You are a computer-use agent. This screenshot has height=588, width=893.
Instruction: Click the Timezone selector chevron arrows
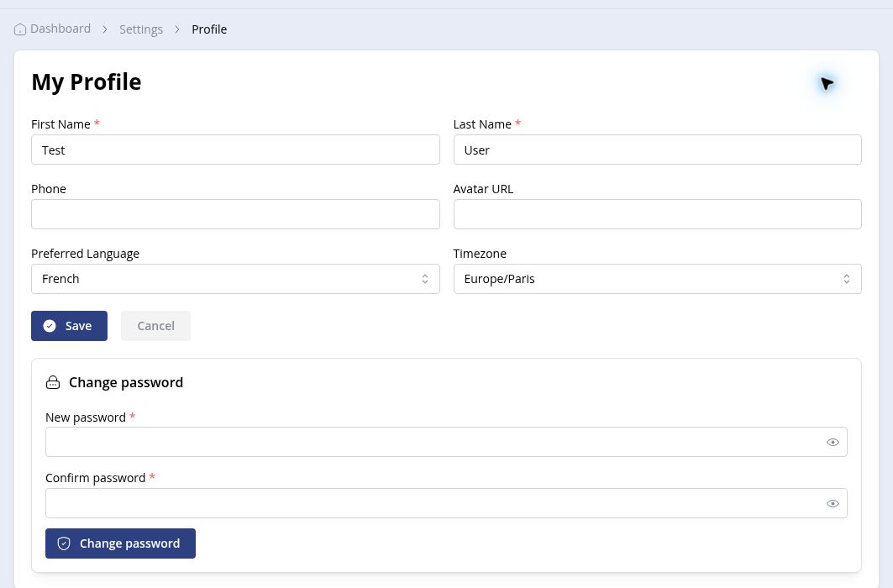[x=847, y=279]
